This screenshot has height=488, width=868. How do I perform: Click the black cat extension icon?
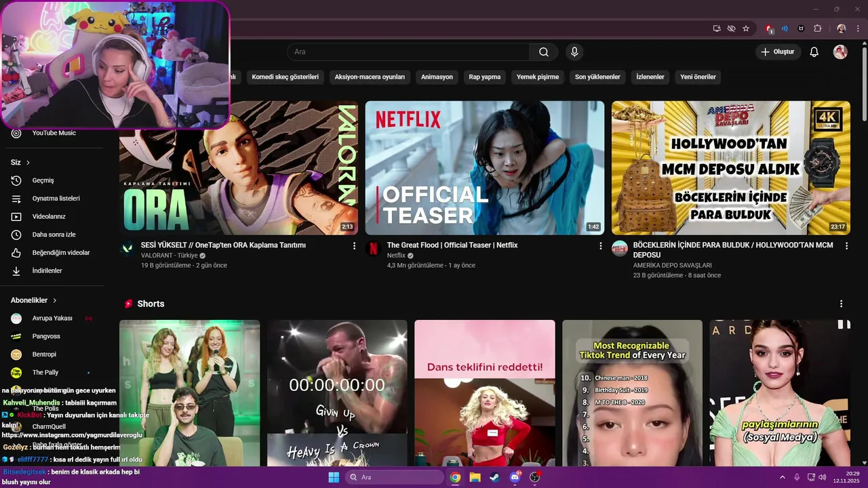(x=801, y=28)
